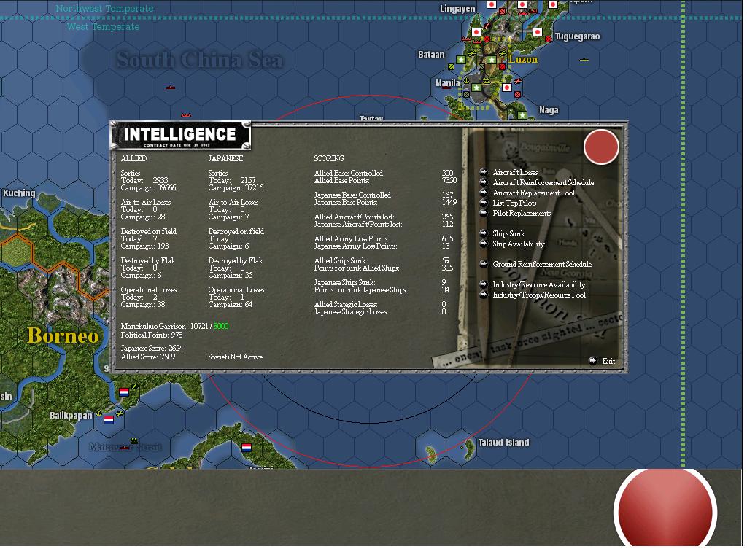Click the arrow icon beside Industry/Resource Availability
Image resolution: width=747 pixels, height=560 pixels.
coord(483,284)
